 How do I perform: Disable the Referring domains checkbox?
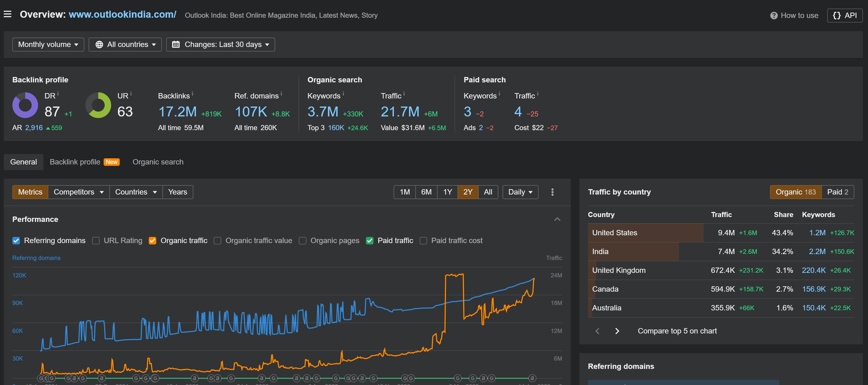16,240
